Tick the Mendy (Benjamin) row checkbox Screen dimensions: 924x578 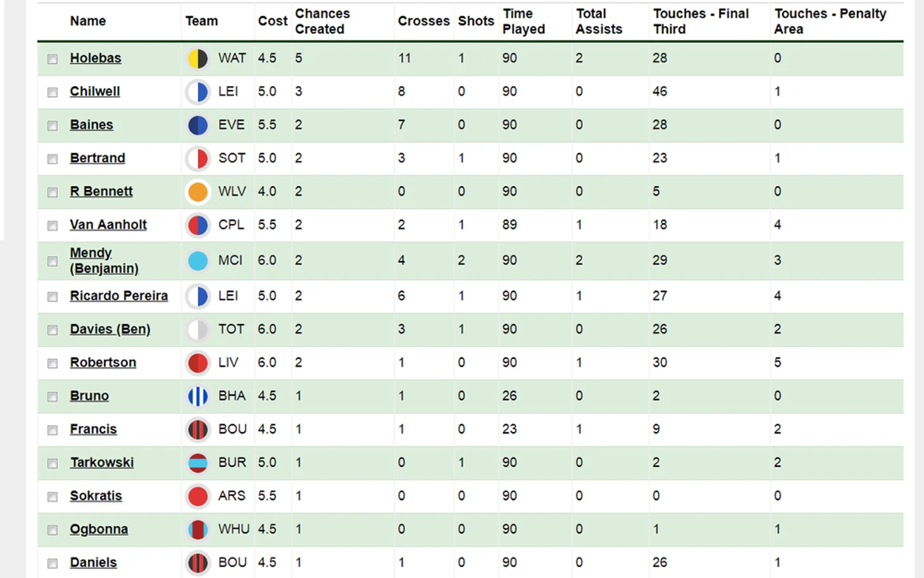53,261
